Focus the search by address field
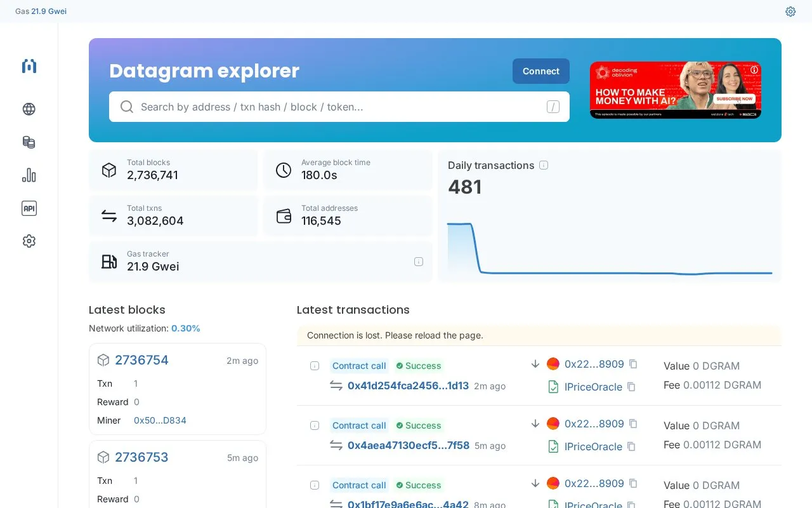812x508 pixels. pos(339,107)
